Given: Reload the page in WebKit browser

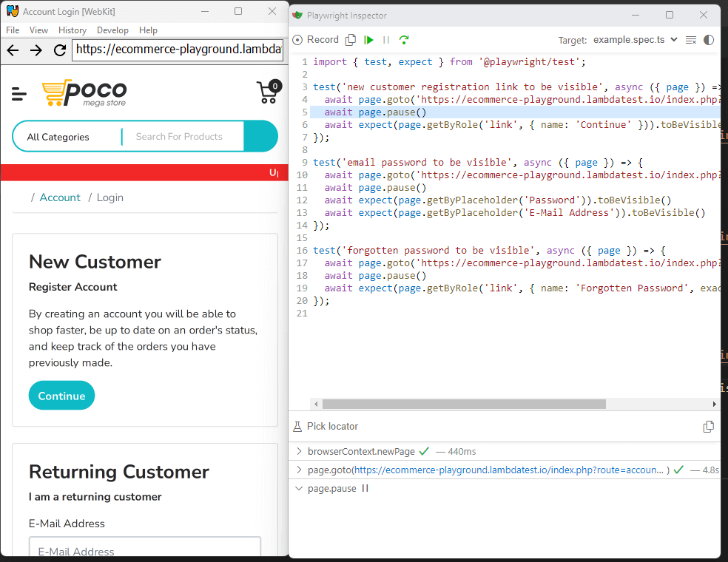Looking at the screenshot, I should (60, 50).
